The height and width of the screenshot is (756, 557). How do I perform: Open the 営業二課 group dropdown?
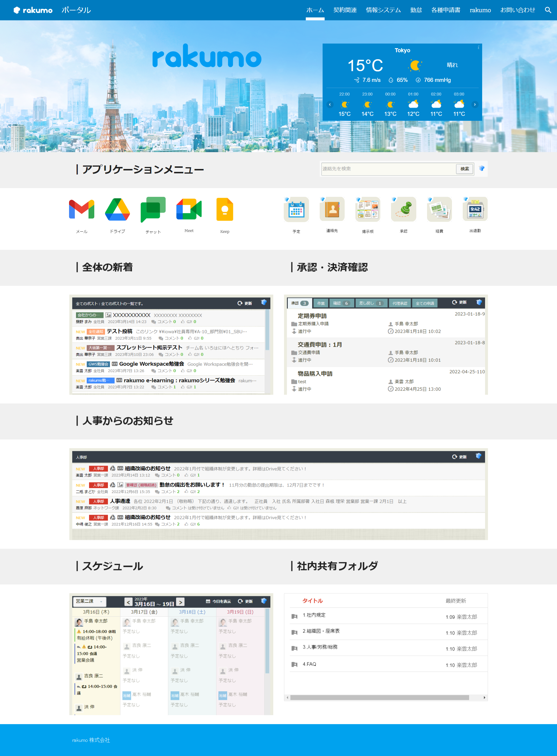[x=89, y=602]
